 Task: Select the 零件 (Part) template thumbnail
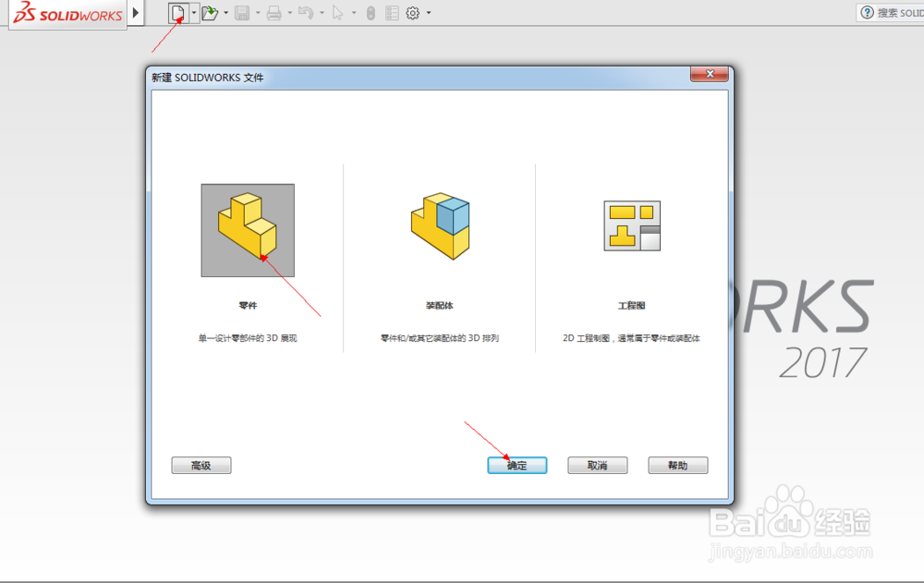(248, 230)
